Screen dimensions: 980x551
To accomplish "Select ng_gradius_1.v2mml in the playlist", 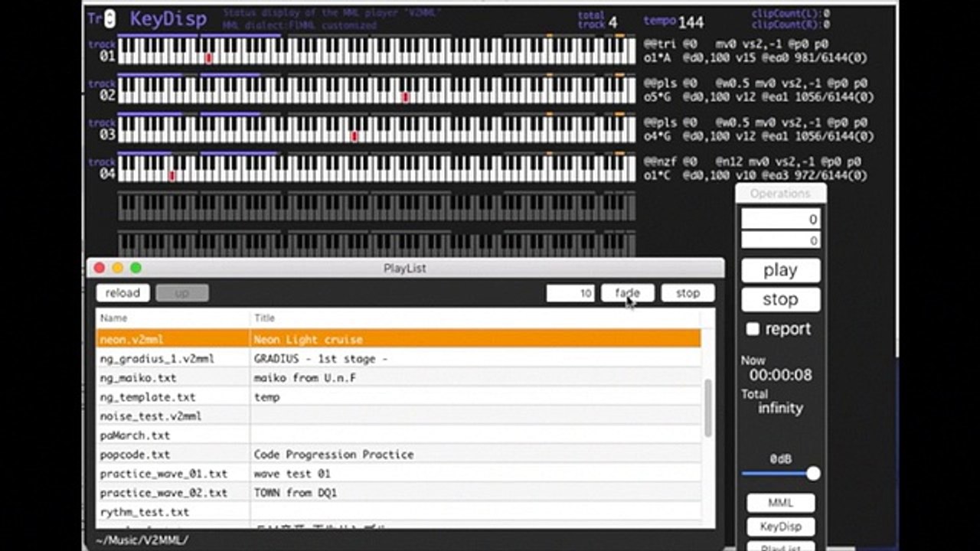I will pos(398,358).
